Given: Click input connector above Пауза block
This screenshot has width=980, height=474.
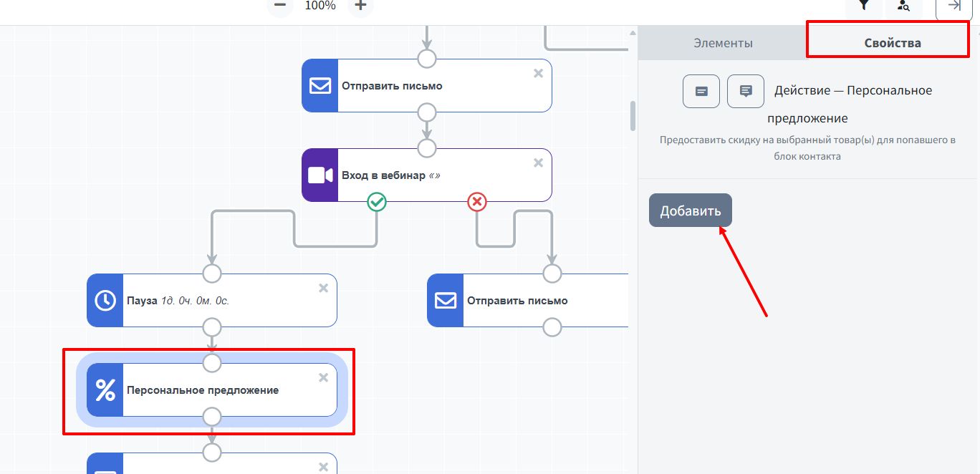Looking at the screenshot, I should point(212,274).
